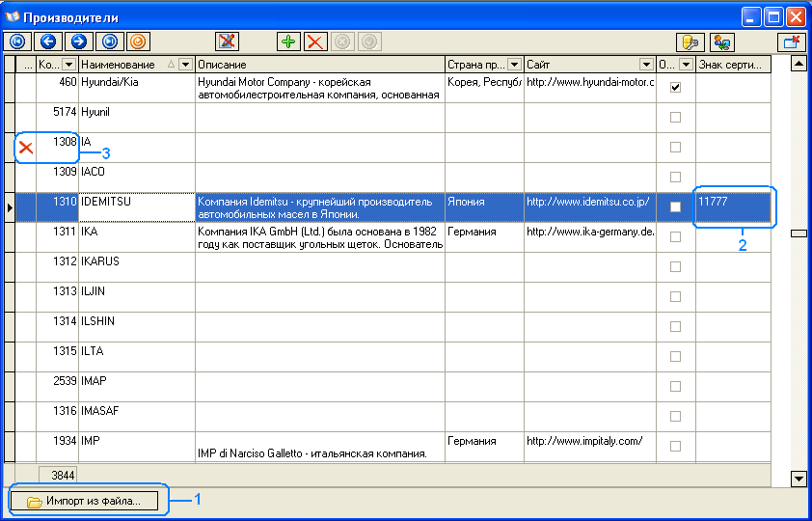Click the Корея country cell
This screenshot has width=812, height=521.
pos(484,88)
